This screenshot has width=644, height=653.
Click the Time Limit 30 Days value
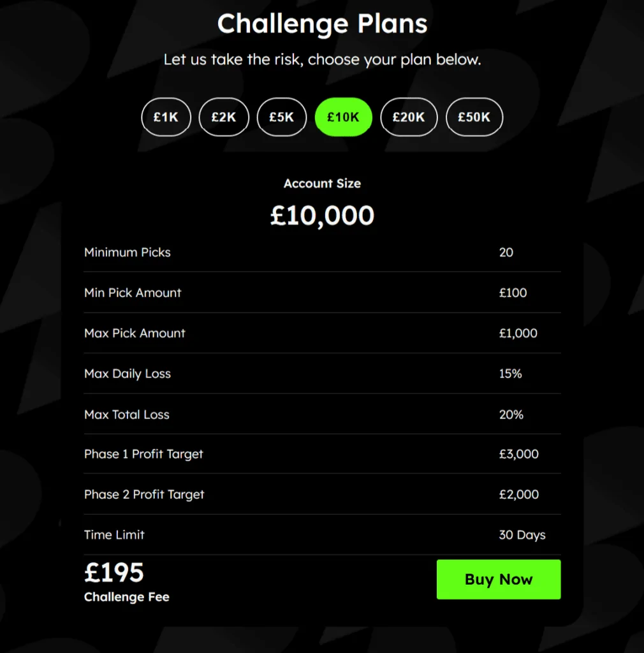coord(522,535)
